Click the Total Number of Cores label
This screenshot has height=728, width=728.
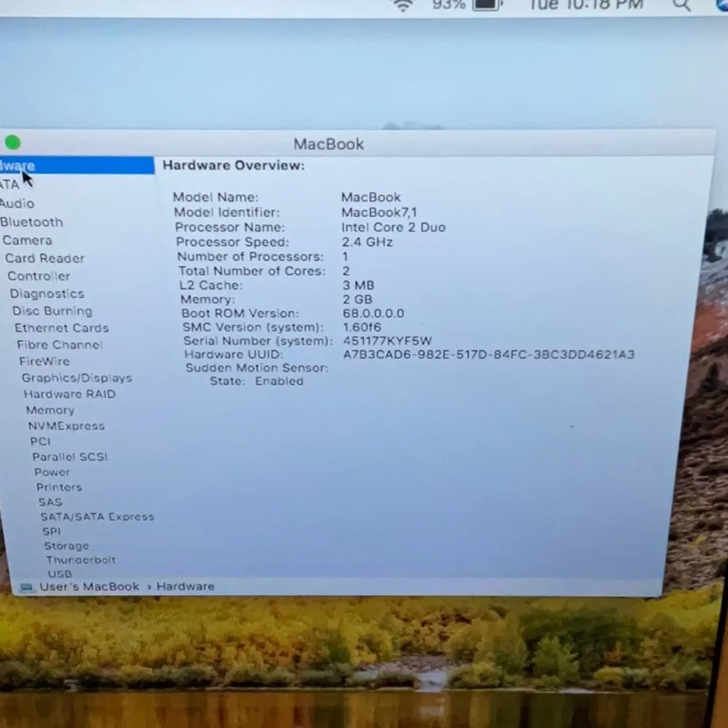pos(252,271)
